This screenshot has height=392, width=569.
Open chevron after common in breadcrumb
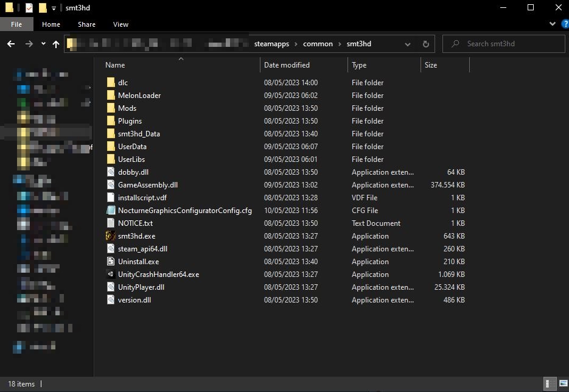[340, 44]
